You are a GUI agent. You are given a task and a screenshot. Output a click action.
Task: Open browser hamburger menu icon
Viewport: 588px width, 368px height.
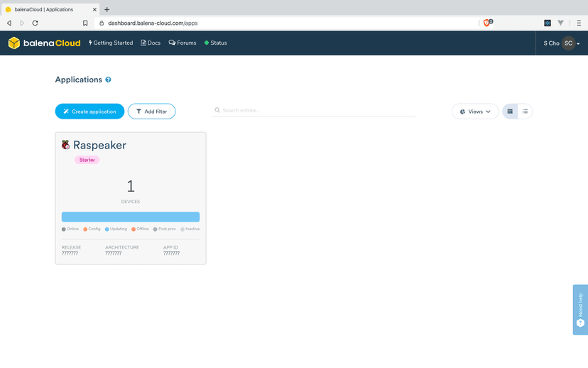[x=579, y=23]
